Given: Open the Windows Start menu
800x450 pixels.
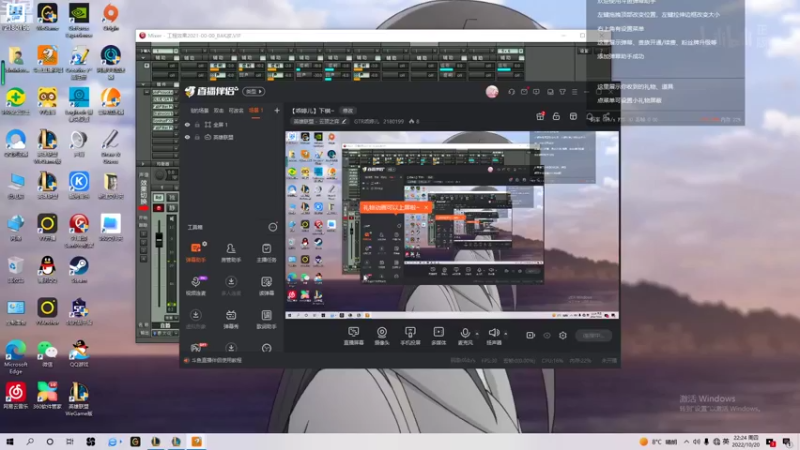Looking at the screenshot, I should (10, 442).
